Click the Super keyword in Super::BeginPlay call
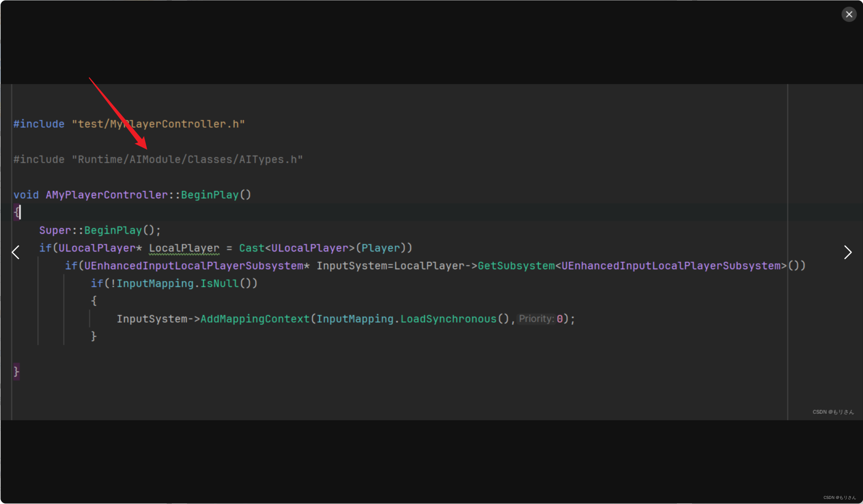 coord(55,230)
